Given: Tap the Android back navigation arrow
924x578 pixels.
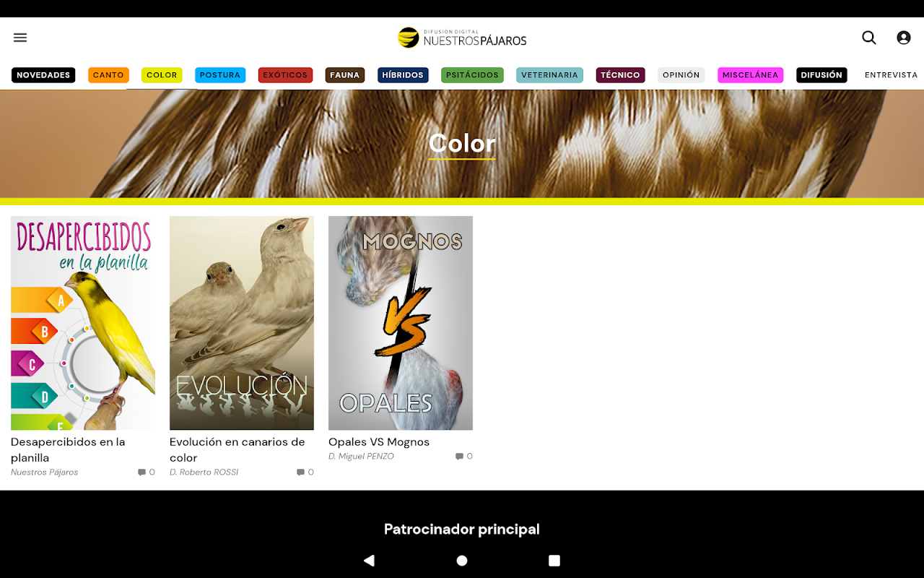Looking at the screenshot, I should (x=370, y=561).
